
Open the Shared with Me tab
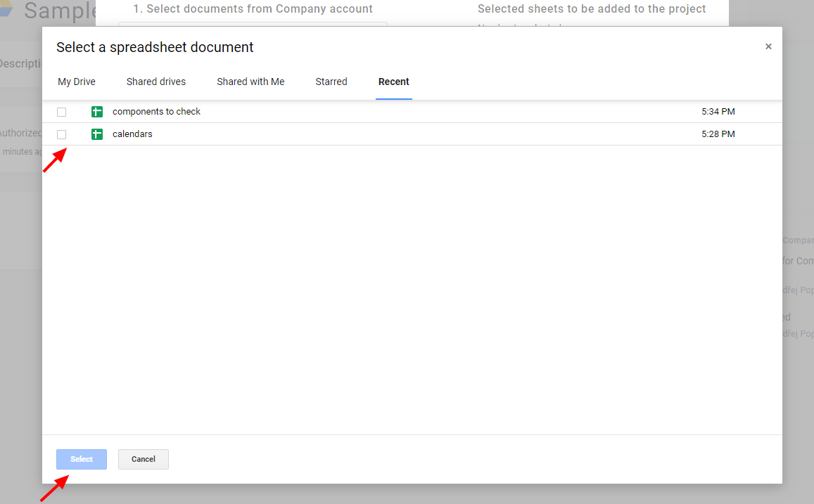[x=250, y=82]
